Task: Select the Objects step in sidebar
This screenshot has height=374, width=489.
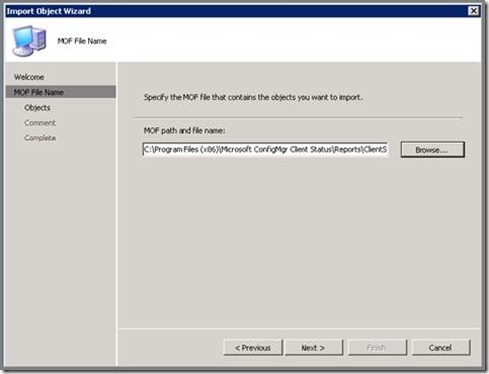Action: point(37,108)
